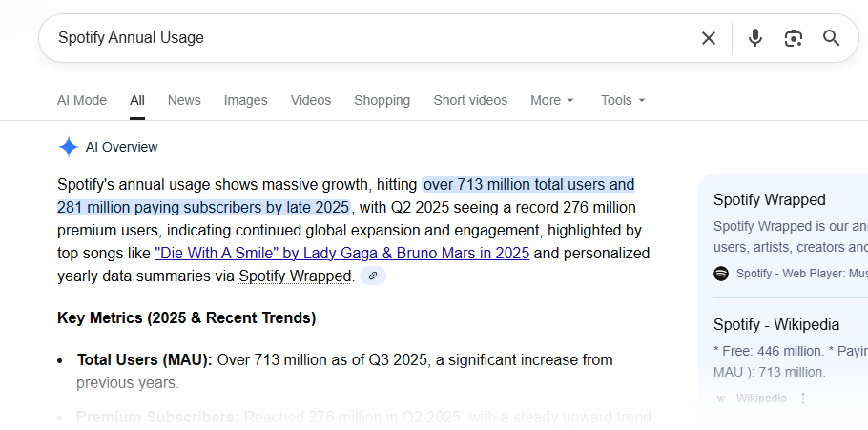Click the AI Overview sparkle icon

pyautogui.click(x=69, y=147)
